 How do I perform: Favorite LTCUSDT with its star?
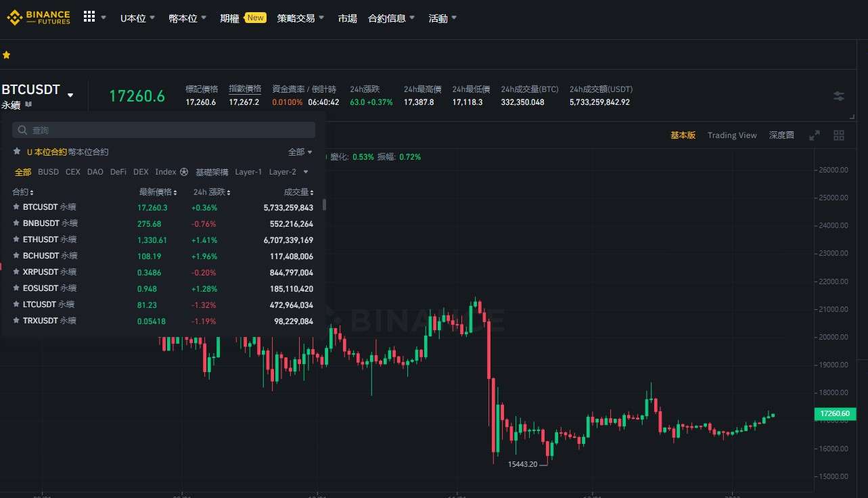click(16, 304)
